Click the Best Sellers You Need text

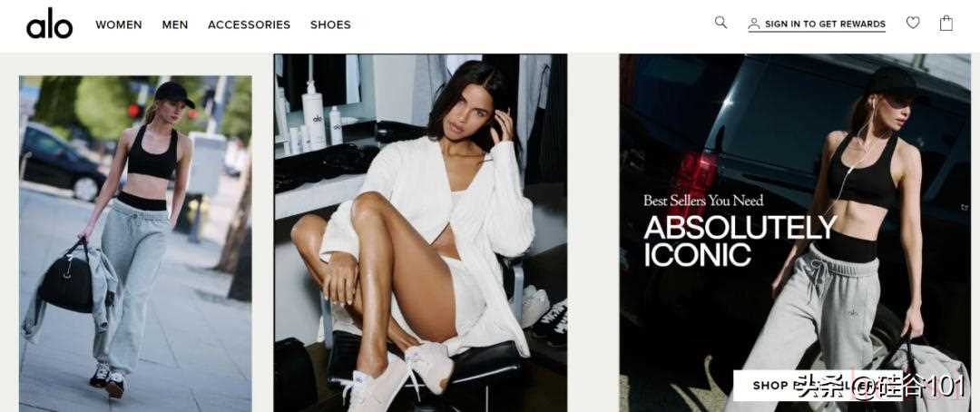click(x=703, y=201)
